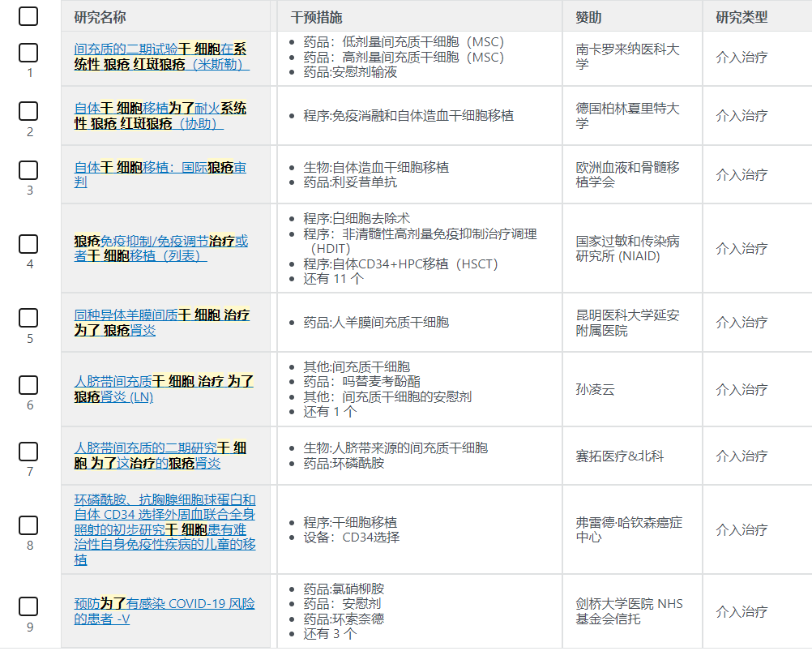Check the checkbox for row 1
Viewport: 812px width, 651px height.
pos(28,54)
